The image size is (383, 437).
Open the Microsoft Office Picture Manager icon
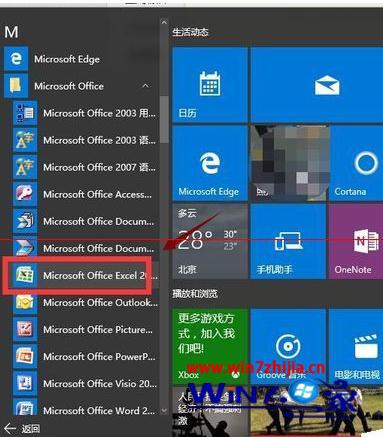coord(25,329)
